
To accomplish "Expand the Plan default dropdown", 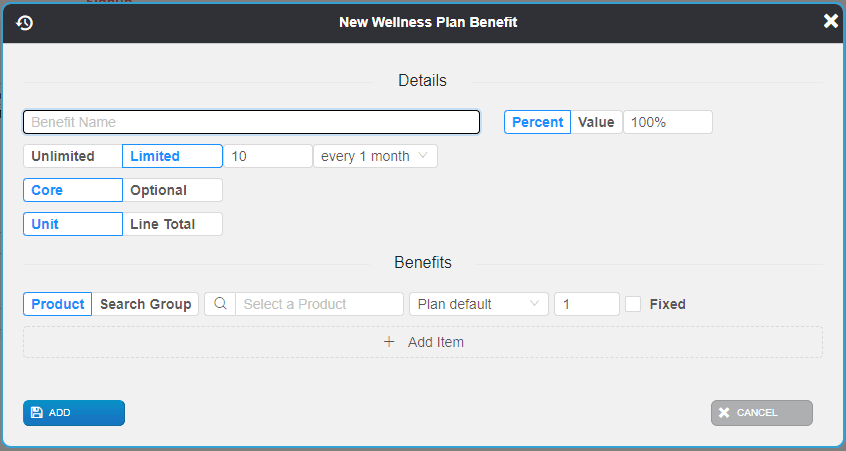I will [479, 304].
